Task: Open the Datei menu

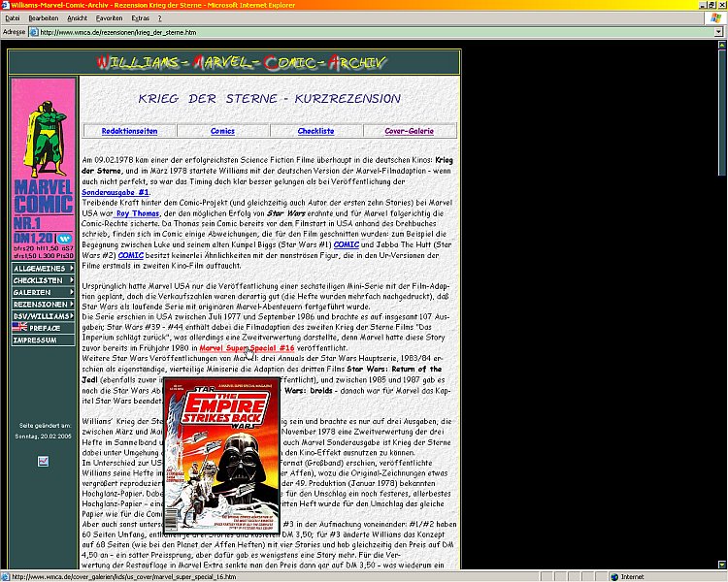Action: [13, 18]
